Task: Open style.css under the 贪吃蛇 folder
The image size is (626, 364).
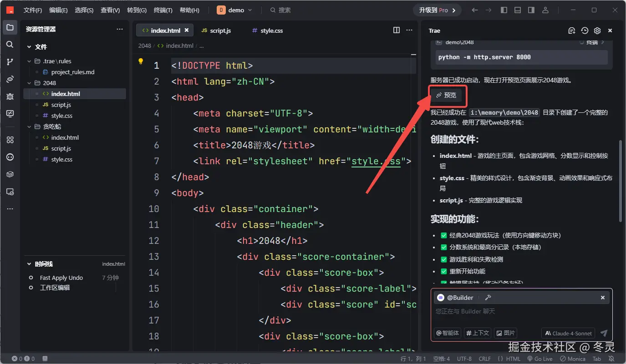Action: [x=62, y=159]
